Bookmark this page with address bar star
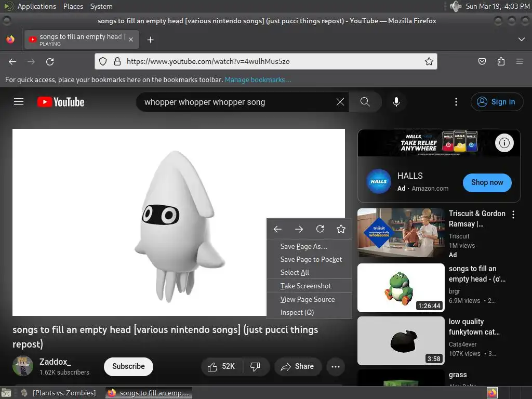The image size is (532, 399). tap(429, 61)
